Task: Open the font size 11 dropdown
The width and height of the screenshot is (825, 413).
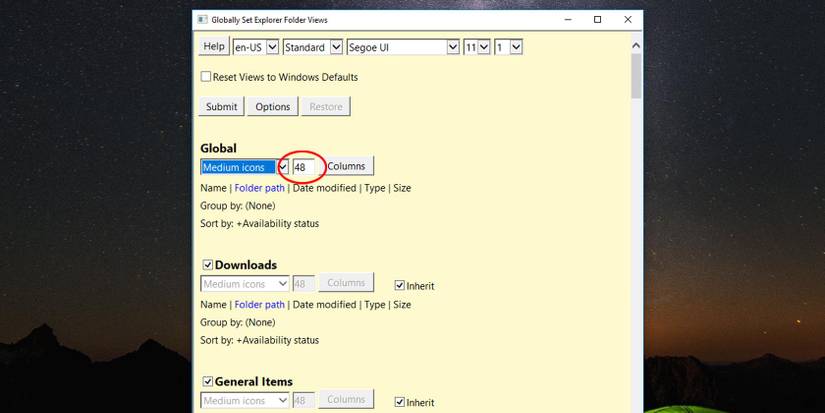Action: pos(477,47)
